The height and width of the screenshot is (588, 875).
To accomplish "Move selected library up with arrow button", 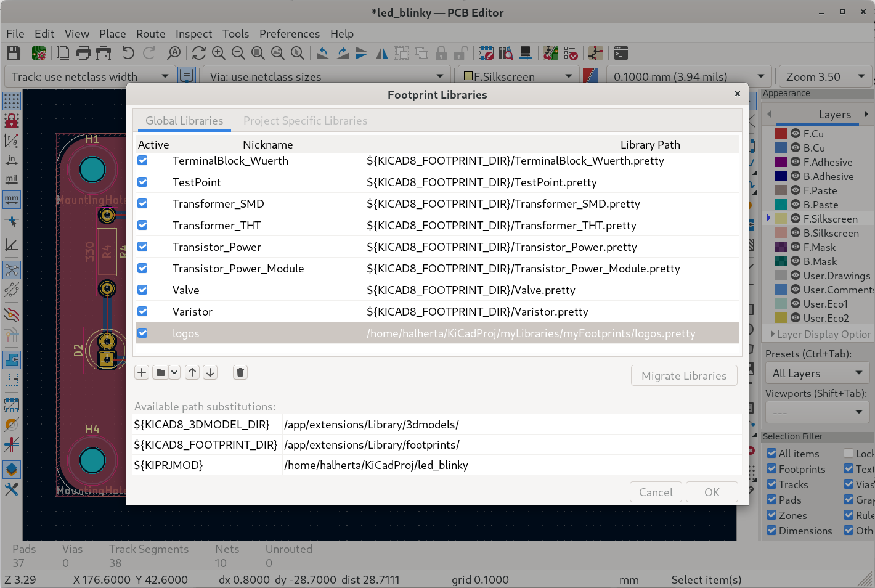I will coord(192,372).
